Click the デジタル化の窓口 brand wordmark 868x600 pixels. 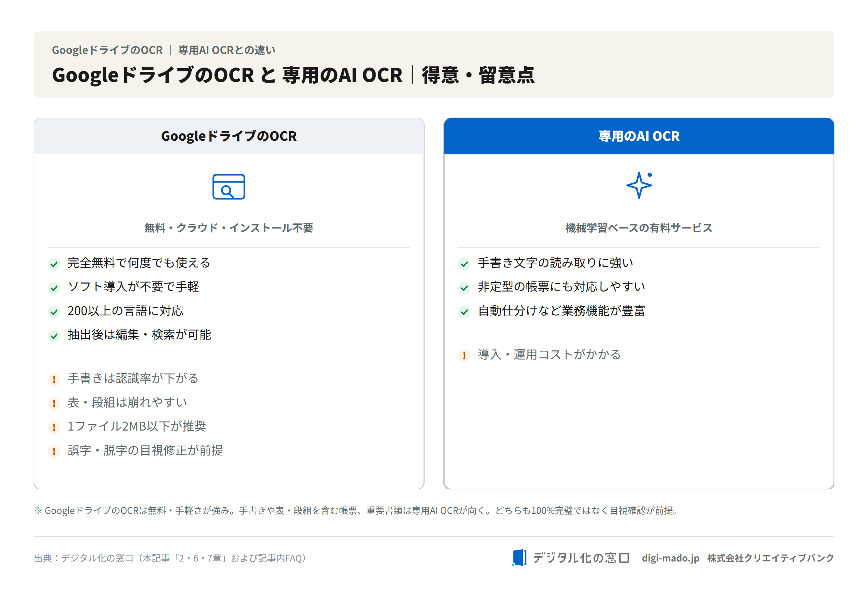click(x=581, y=558)
